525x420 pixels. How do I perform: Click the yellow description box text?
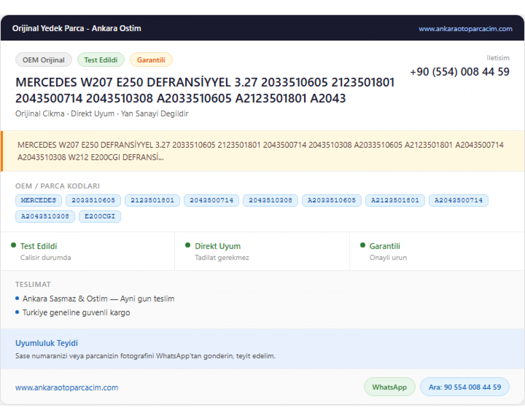pos(261,151)
